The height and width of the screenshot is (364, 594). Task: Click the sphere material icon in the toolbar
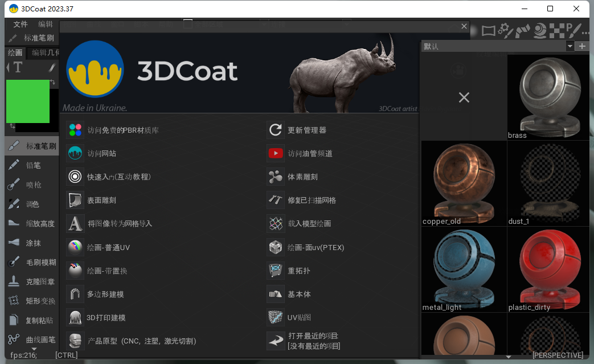click(x=540, y=31)
